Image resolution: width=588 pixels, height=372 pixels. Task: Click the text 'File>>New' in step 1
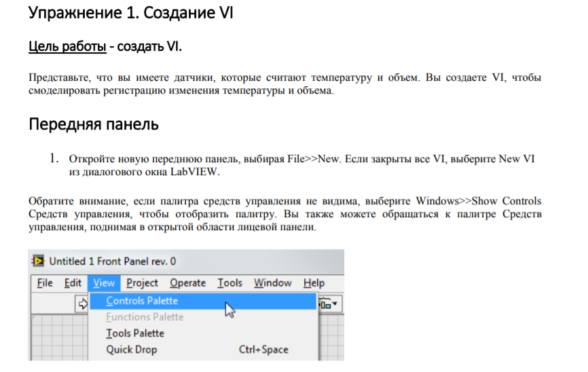(314, 159)
